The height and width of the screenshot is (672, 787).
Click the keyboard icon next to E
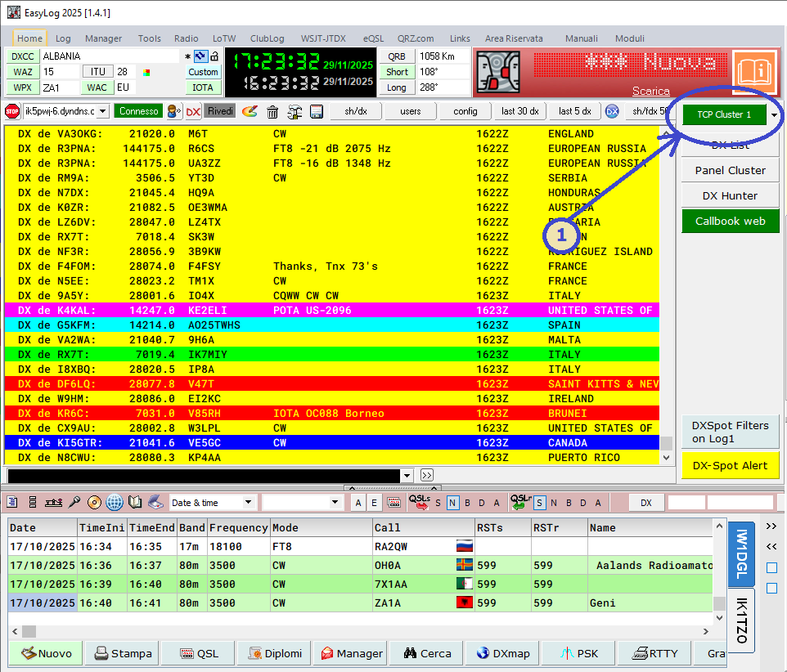click(x=394, y=503)
